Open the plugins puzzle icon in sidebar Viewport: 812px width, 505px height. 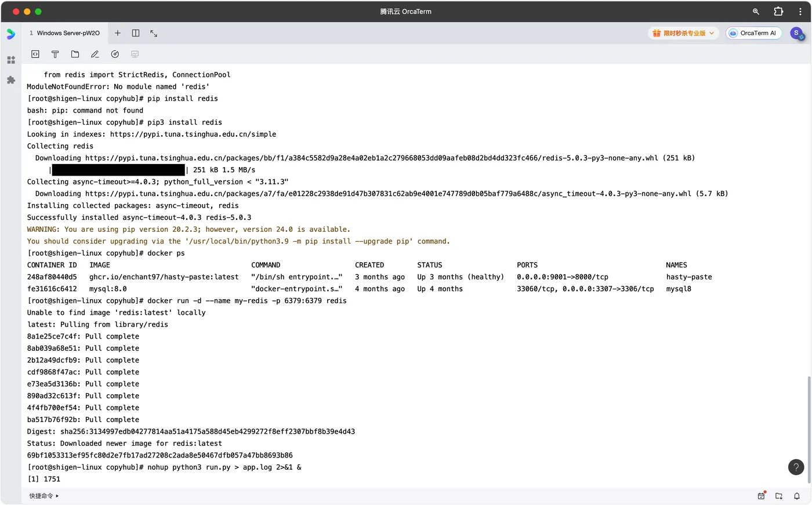(x=11, y=80)
